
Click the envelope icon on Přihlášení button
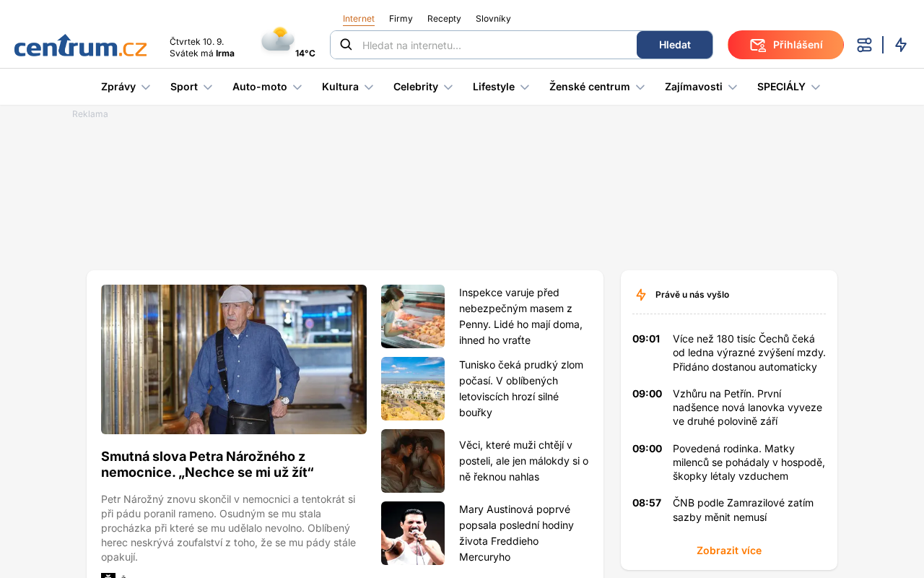click(x=757, y=45)
